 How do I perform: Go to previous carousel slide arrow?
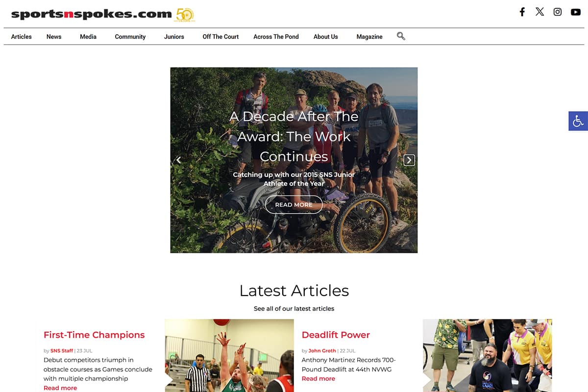click(x=179, y=160)
